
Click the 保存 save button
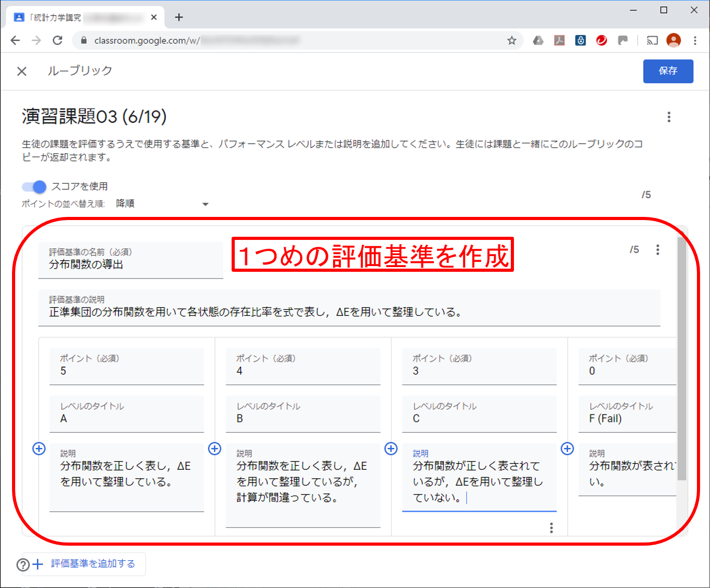[x=668, y=71]
